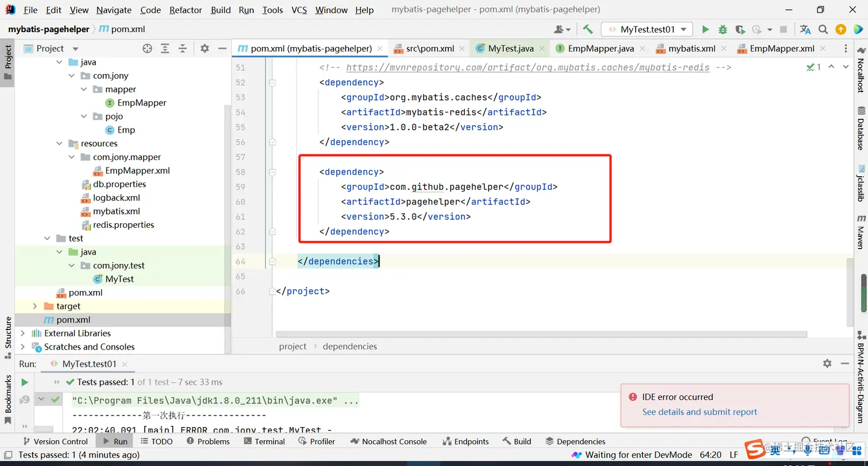Go to next highlighted problem arrow
This screenshot has height=466, width=868.
pos(846,67)
